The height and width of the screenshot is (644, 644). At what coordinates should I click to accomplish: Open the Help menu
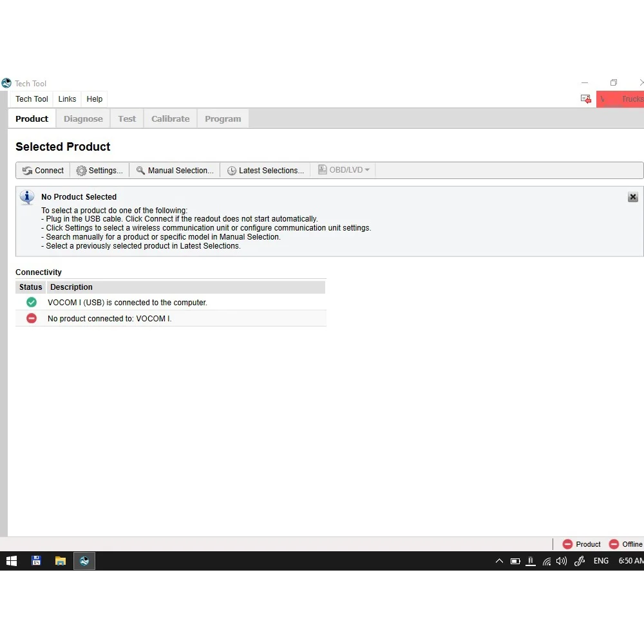click(x=95, y=99)
